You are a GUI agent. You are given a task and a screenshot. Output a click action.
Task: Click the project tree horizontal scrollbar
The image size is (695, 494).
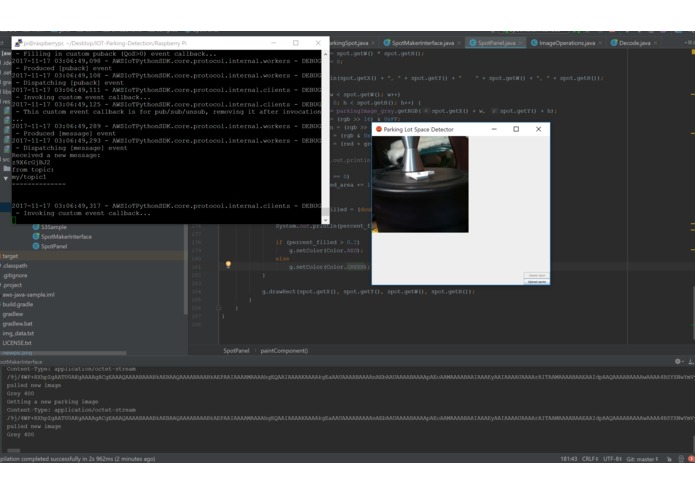[63, 353]
